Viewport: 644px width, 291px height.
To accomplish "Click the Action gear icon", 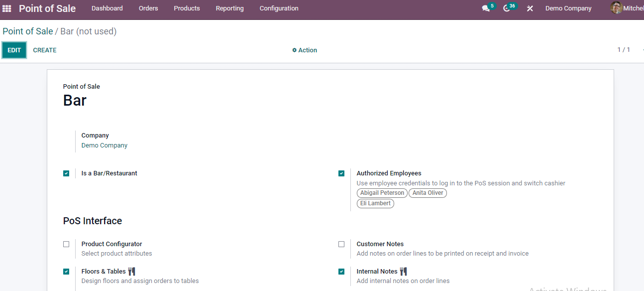I will pyautogui.click(x=295, y=50).
